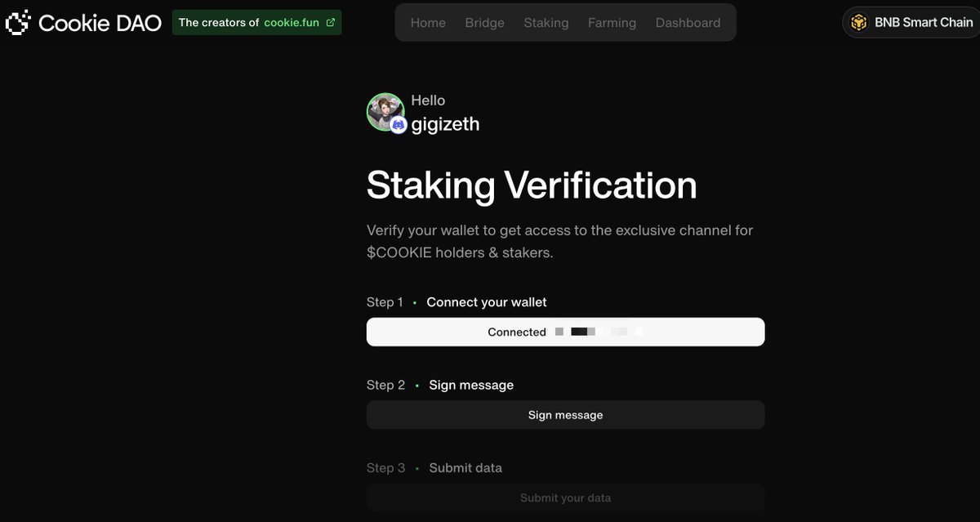
Task: Click the Step 1 Connect your wallet label
Action: (457, 302)
